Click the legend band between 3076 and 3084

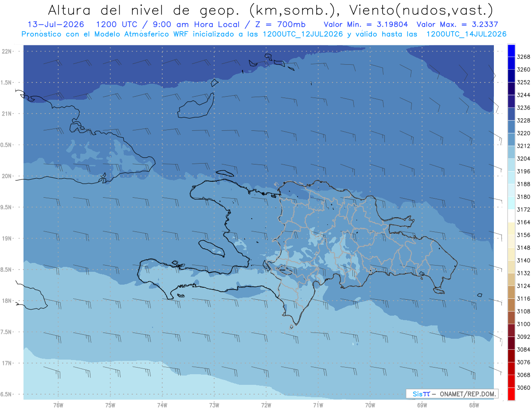pos(511,356)
